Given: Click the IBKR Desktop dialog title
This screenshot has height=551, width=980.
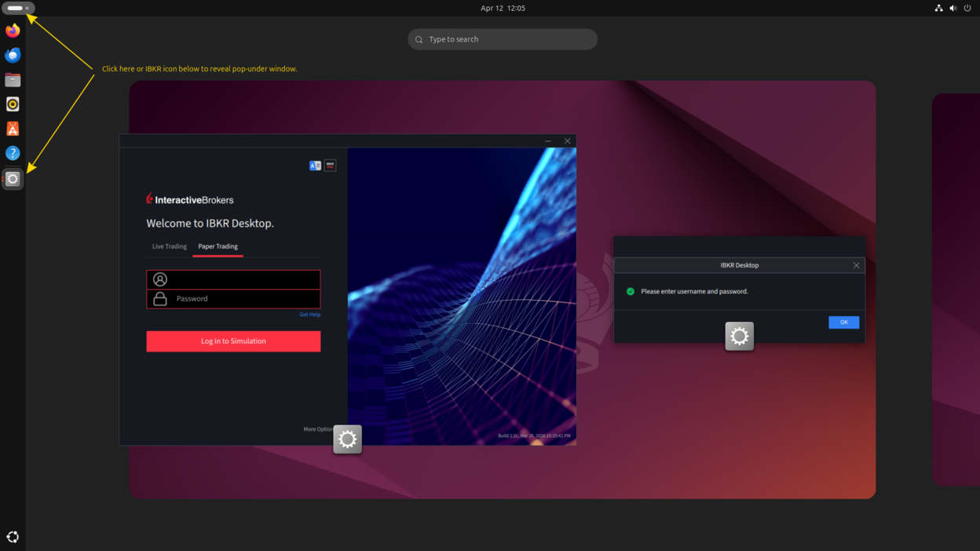Looking at the screenshot, I should [739, 265].
